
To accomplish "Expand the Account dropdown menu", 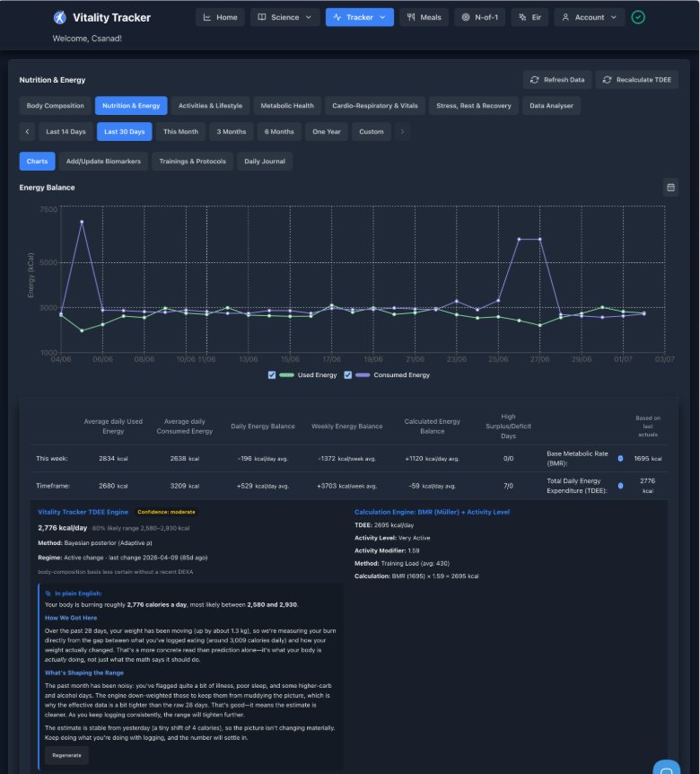I will tap(589, 17).
